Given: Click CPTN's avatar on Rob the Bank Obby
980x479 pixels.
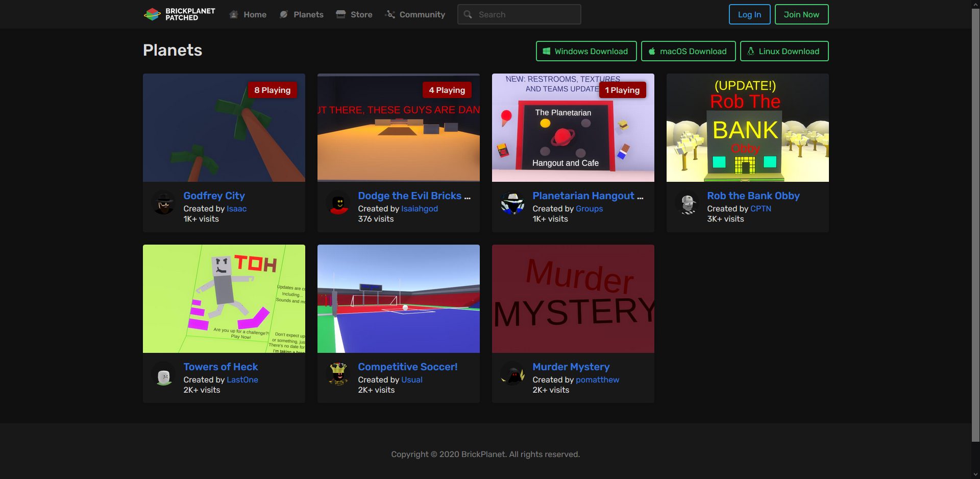Looking at the screenshot, I should (688, 203).
